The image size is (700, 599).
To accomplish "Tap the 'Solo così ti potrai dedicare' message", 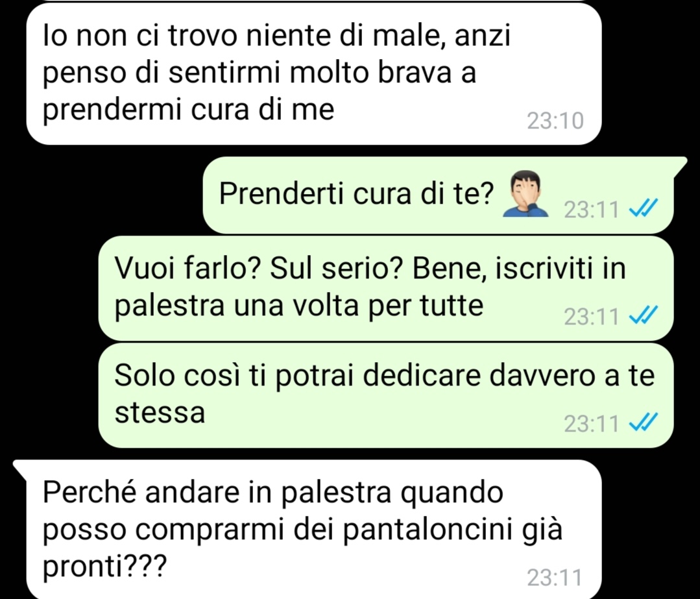I will coord(386,395).
